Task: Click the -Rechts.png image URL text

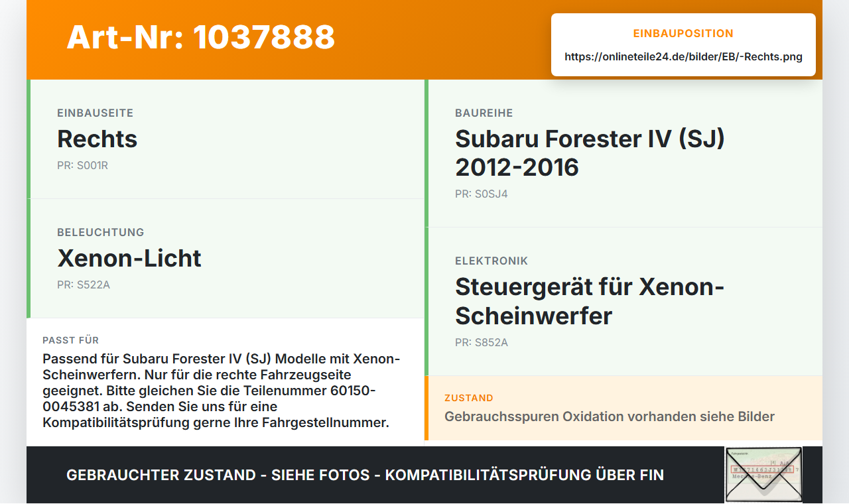Action: pos(683,56)
